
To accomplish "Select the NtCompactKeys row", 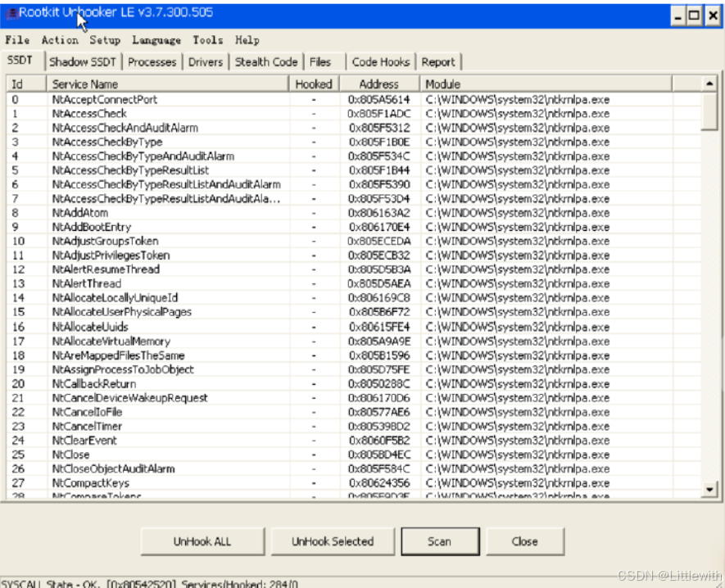I will point(354,483).
